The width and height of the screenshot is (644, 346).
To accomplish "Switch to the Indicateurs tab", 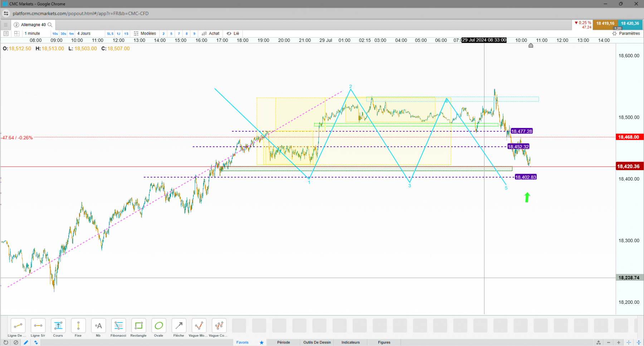I will coord(350,342).
